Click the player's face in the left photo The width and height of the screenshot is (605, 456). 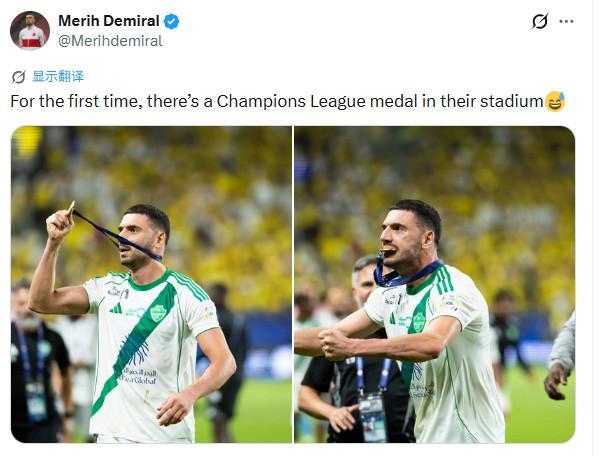[142, 232]
